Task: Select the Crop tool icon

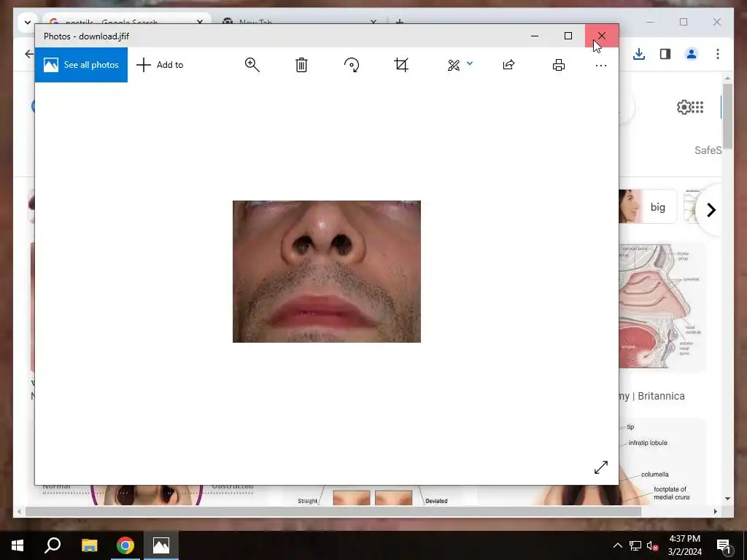Action: point(401,65)
